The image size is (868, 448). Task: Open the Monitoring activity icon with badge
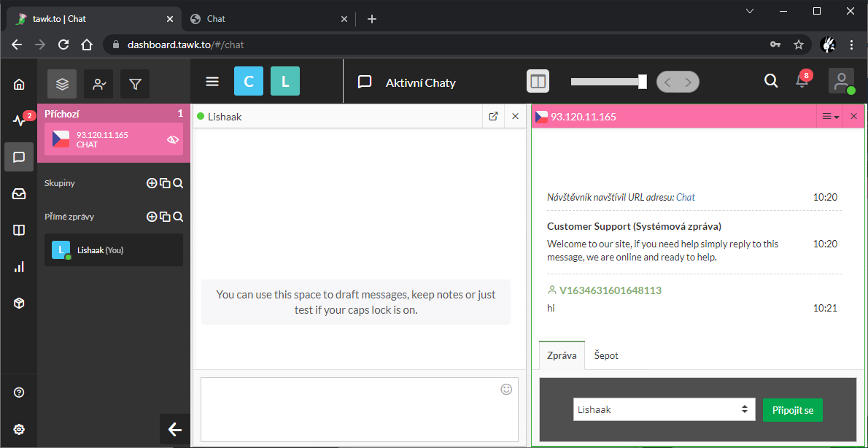click(19, 120)
